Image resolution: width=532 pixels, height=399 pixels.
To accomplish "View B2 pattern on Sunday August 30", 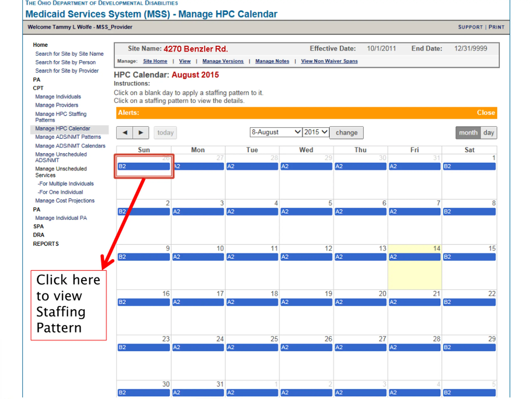I will 144,393.
